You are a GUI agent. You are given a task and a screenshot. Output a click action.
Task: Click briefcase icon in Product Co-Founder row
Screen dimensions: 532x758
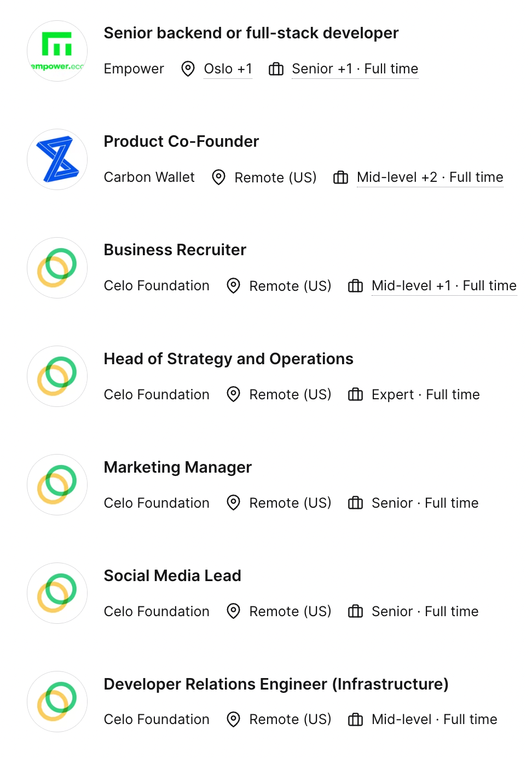coord(340,177)
